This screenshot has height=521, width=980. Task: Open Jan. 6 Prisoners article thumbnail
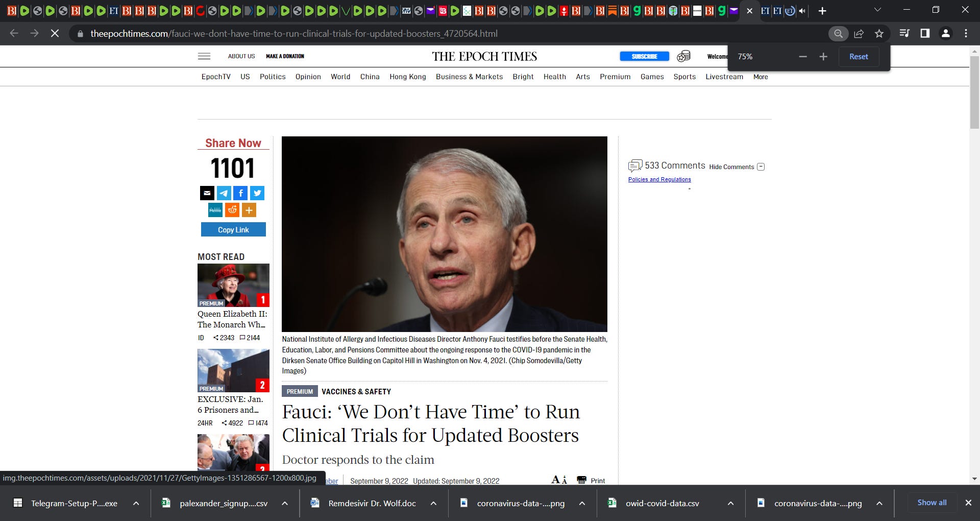click(x=233, y=370)
